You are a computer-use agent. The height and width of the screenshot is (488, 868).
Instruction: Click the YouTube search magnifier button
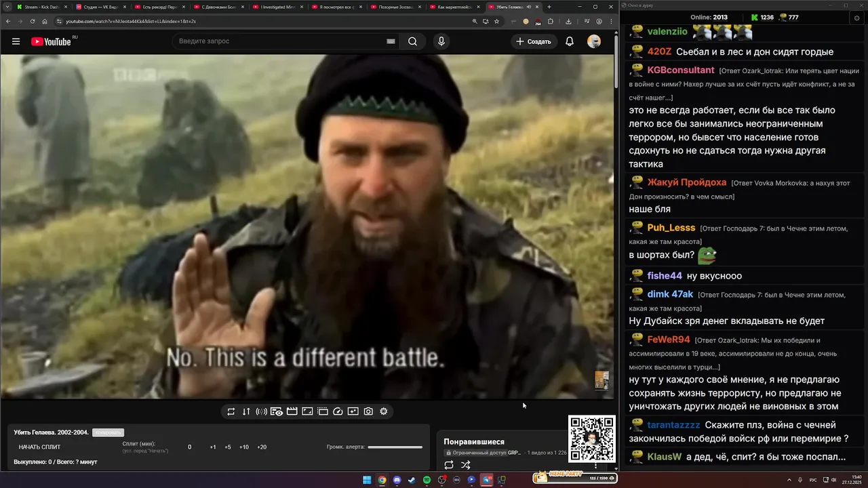point(412,41)
